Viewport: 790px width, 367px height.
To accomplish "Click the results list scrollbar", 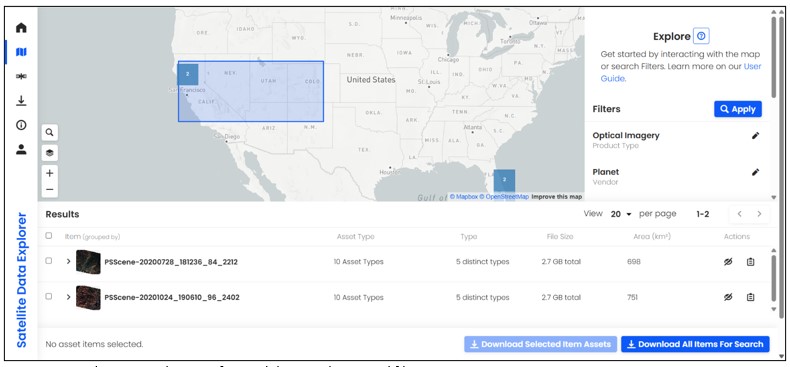I will (774, 278).
